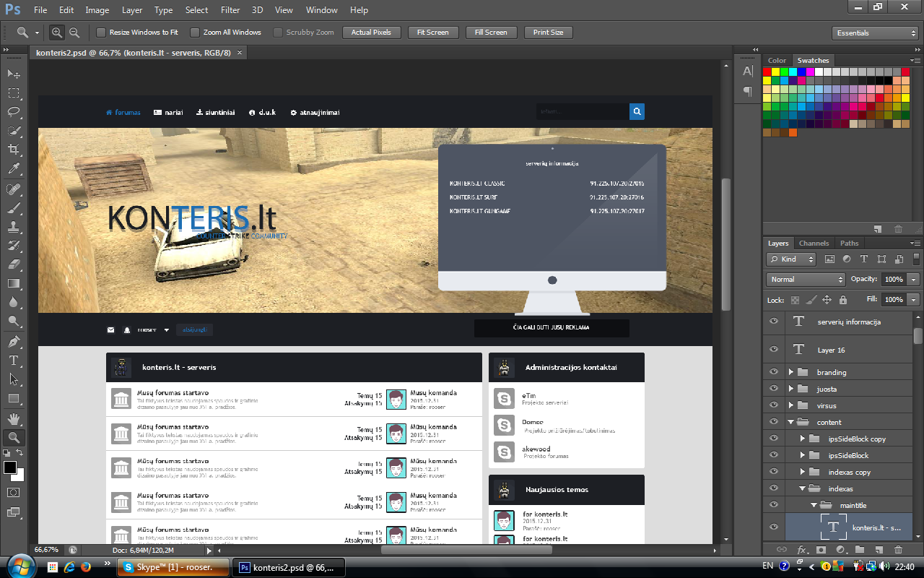This screenshot has height=578, width=924.
Task: Collapse the content group
Action: (790, 422)
